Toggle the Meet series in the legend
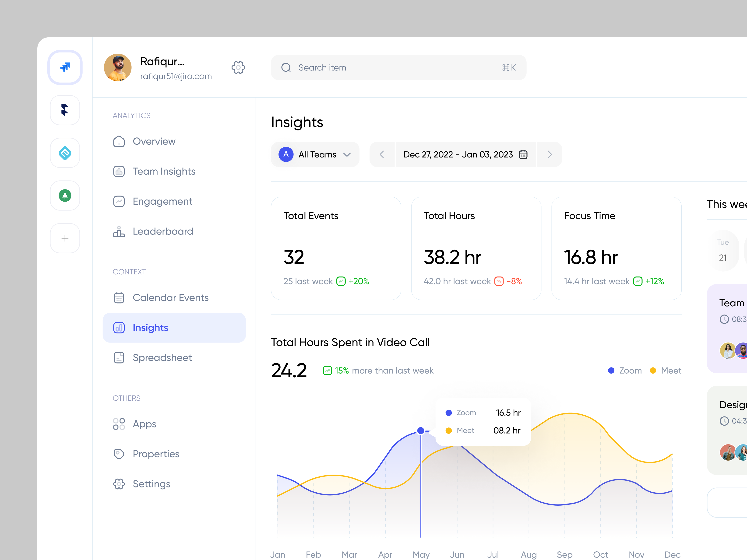747x560 pixels. (x=665, y=370)
